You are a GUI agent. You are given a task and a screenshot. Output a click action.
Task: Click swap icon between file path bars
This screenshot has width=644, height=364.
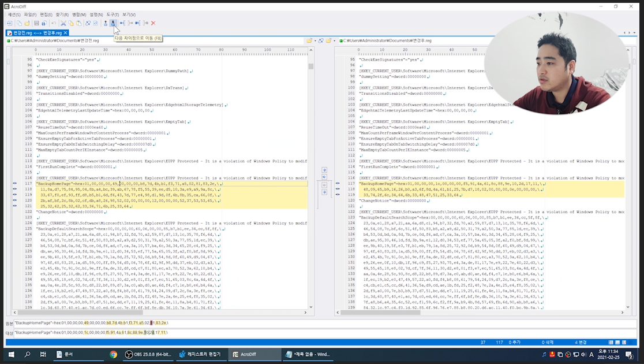(x=321, y=40)
